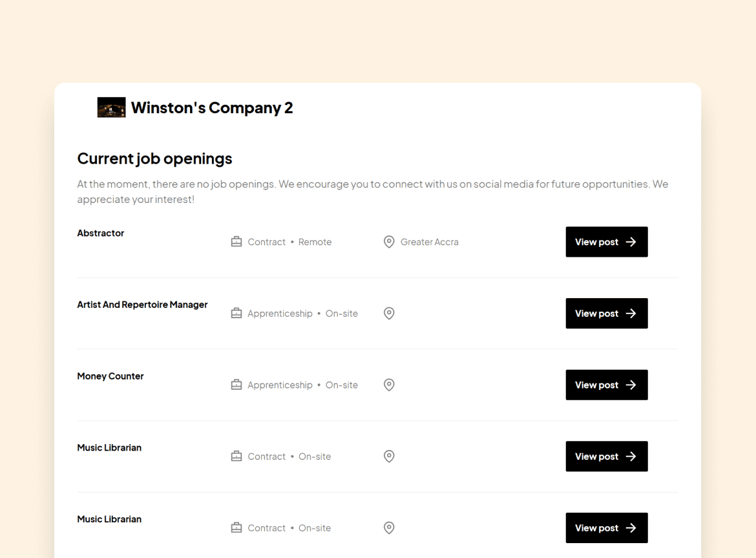Click the briefcase icon on the first Music Librarian row
This screenshot has width=756, height=558.
[236, 456]
